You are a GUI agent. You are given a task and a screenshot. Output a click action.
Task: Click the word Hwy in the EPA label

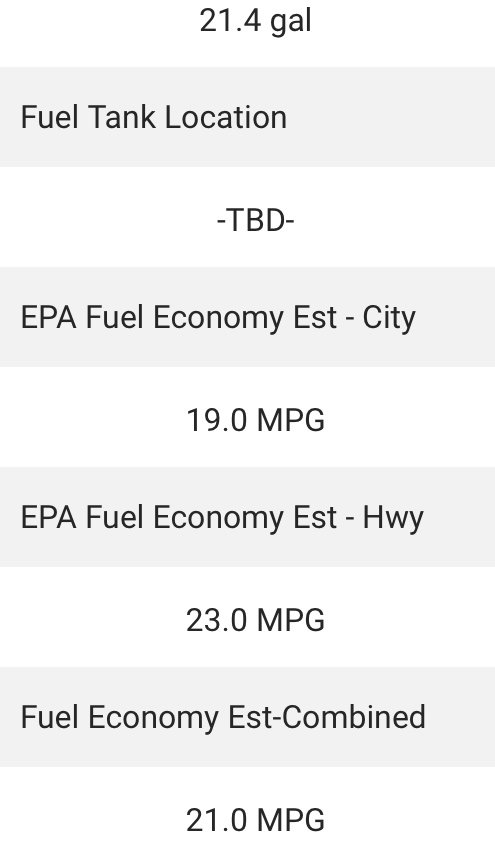pos(393,519)
